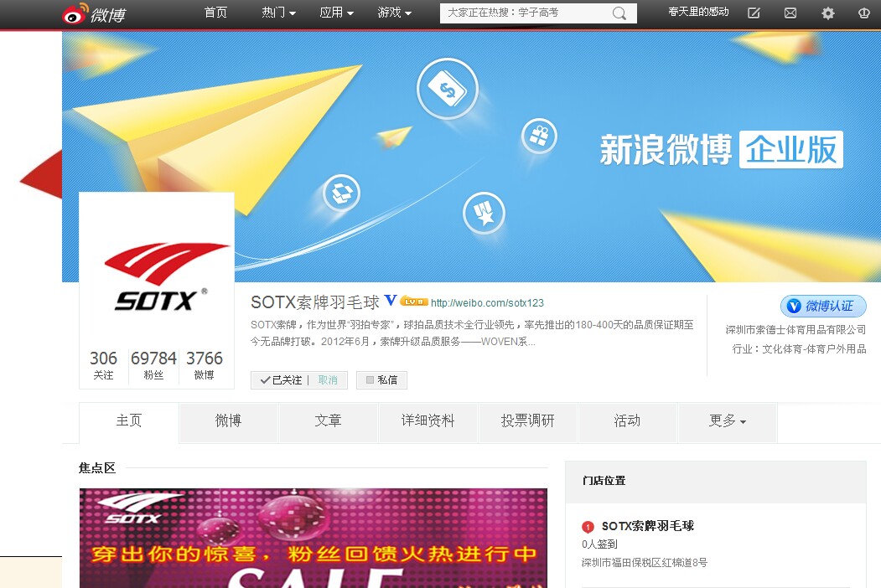This screenshot has width=881, height=588.
Task: Switch to the 微博 tab
Action: click(228, 420)
